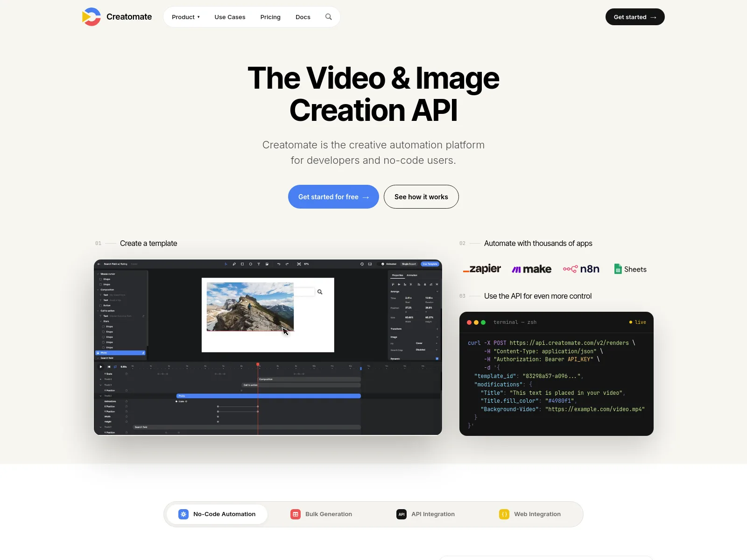Click the Use Template button
The image size is (747, 560).
click(430, 264)
